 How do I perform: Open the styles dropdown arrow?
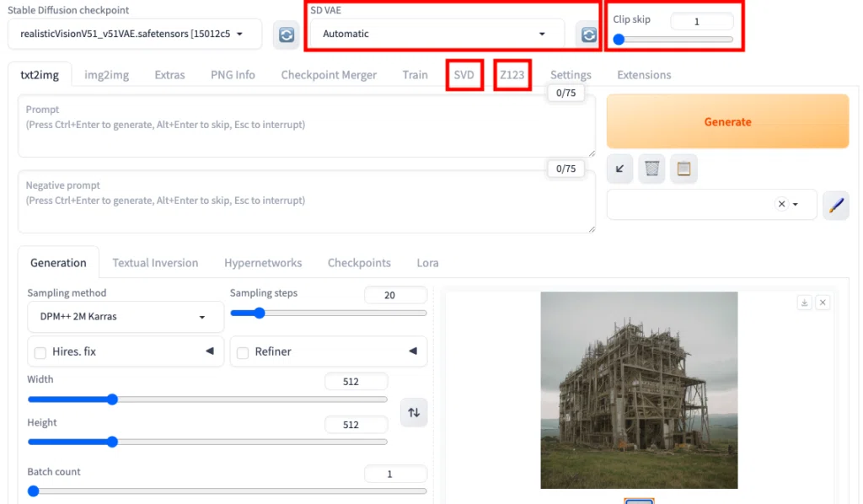coord(796,205)
